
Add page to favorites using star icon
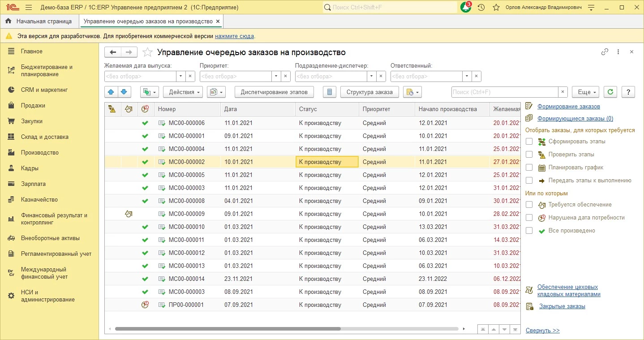click(x=147, y=52)
